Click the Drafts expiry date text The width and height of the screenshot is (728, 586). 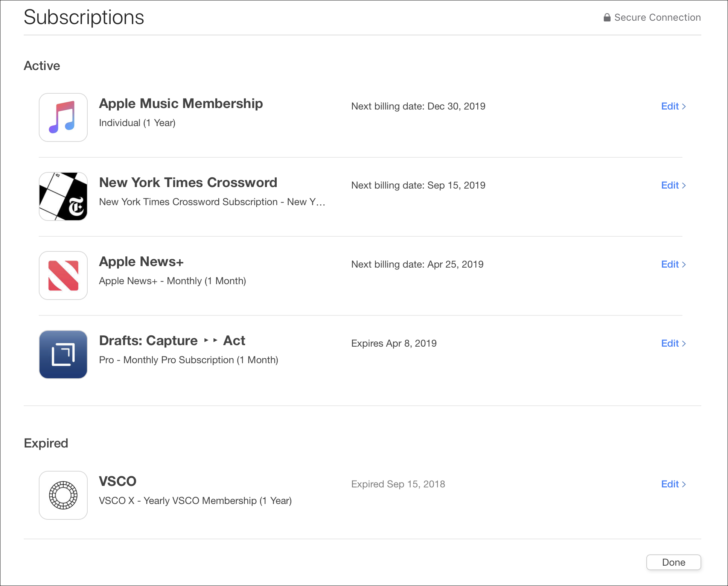click(394, 343)
